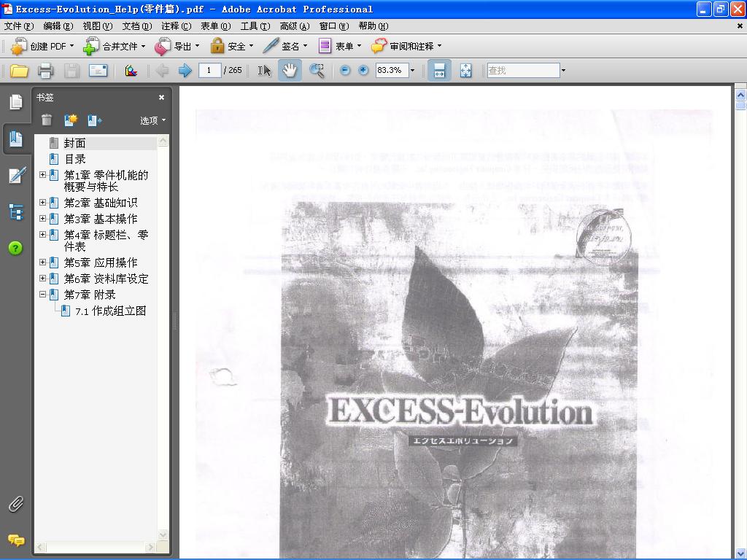The height and width of the screenshot is (560, 747).
Task: Click the Print icon in toolbar
Action: click(x=45, y=71)
